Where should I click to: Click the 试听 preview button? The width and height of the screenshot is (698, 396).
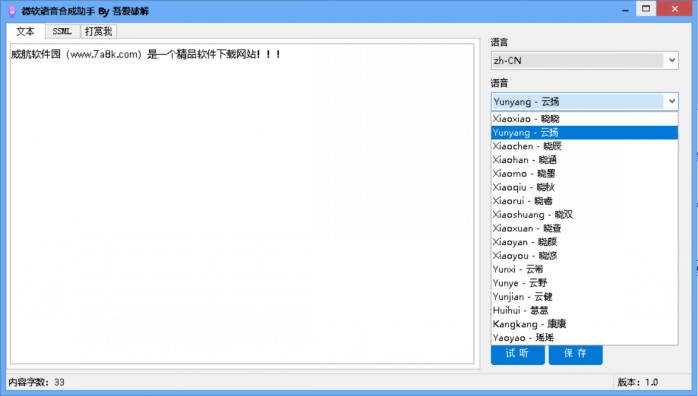click(518, 354)
